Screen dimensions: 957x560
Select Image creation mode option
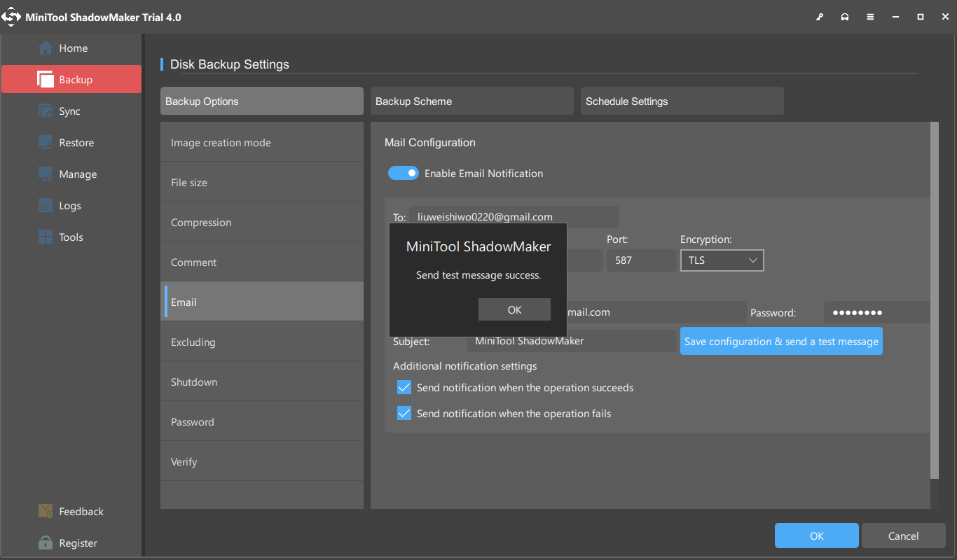click(x=262, y=142)
